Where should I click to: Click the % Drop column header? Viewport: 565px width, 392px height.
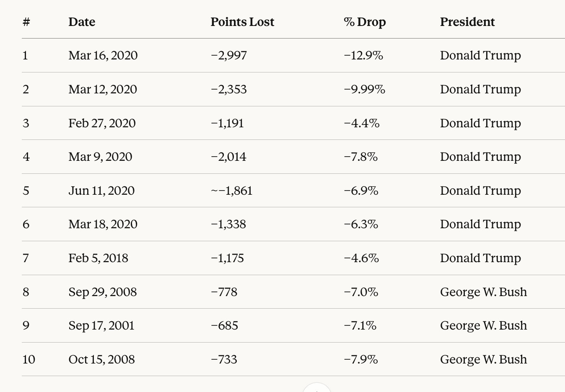coord(365,22)
